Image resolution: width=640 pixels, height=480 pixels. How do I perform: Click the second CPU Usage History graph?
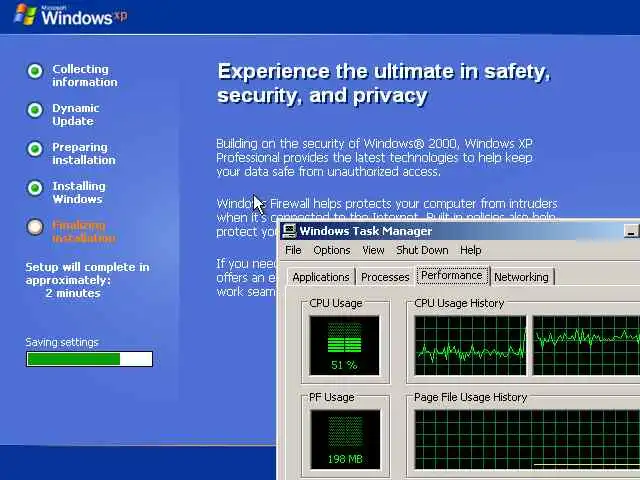pos(587,345)
